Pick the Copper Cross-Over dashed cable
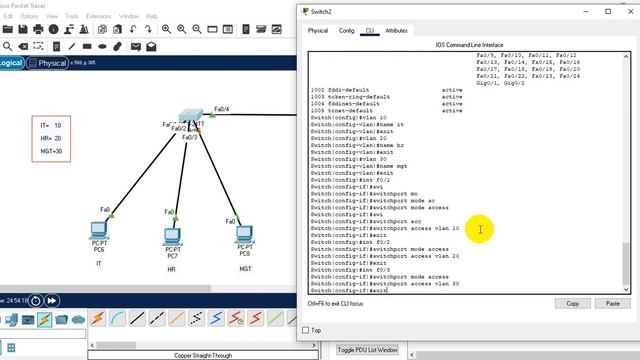This screenshot has height=360, width=640. pos(157,318)
